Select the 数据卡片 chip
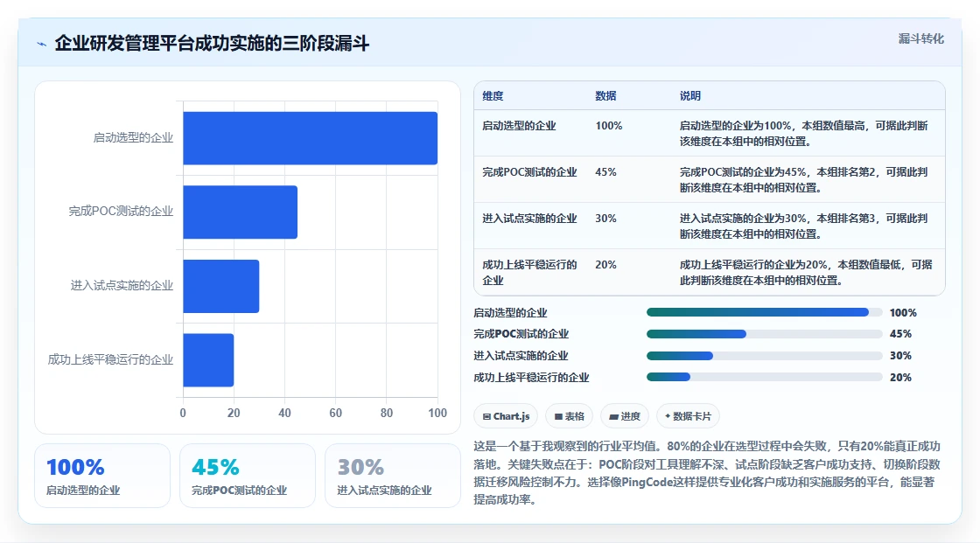This screenshot has height=543, width=980. 688,416
